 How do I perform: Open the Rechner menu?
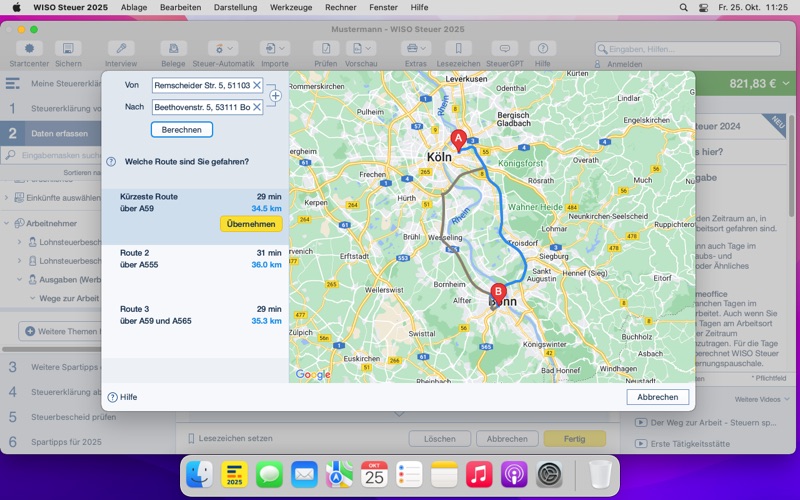coord(341,7)
